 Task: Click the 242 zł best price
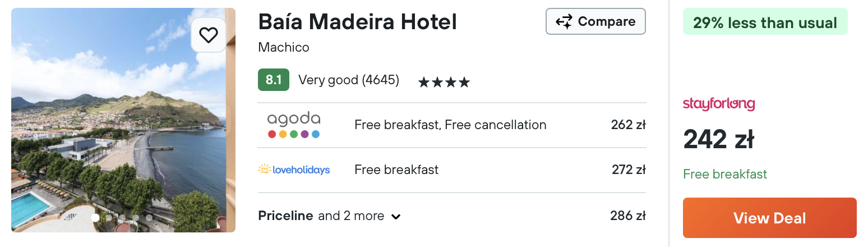coord(718,140)
